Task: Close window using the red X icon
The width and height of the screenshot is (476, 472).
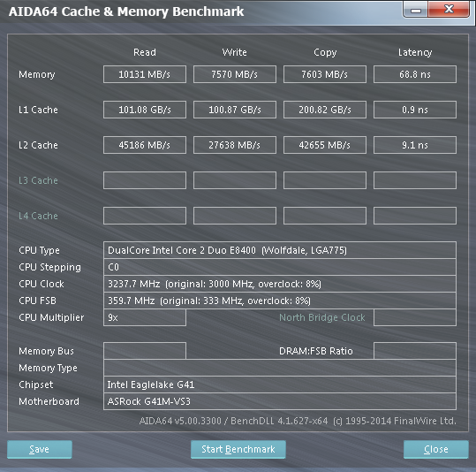Action: [x=449, y=9]
